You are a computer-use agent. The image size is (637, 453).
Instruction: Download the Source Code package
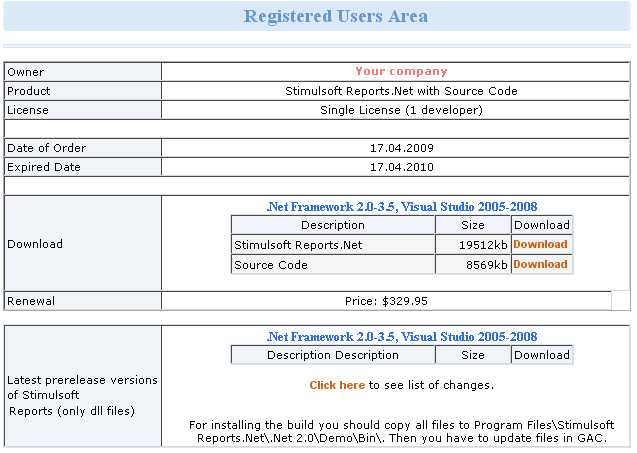point(540,264)
